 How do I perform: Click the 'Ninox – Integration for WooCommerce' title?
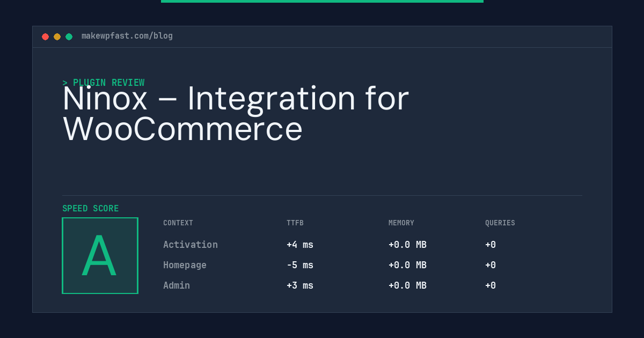click(236, 114)
